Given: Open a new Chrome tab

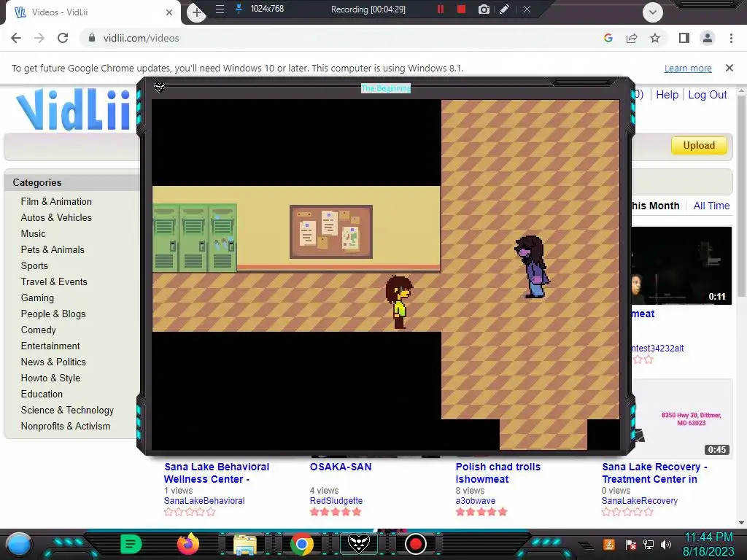Looking at the screenshot, I should (x=197, y=12).
